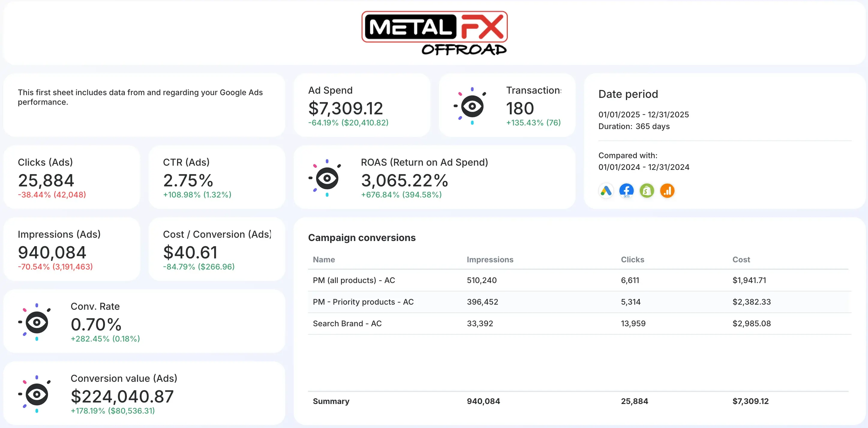Sort table by Name column header
868x428 pixels.
[324, 259]
